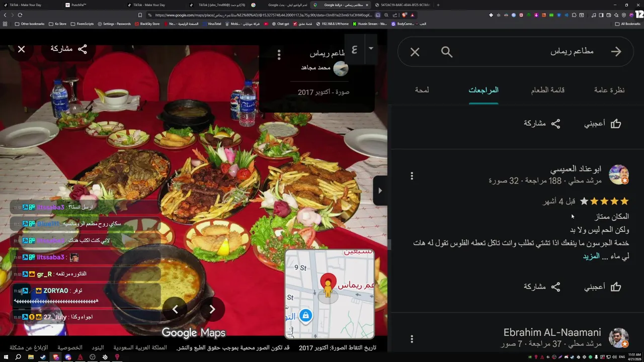Screen dimensions: 644x362
Task: Click the الإبلاغ عن مشكلة footer link
Action: [x=29, y=348]
